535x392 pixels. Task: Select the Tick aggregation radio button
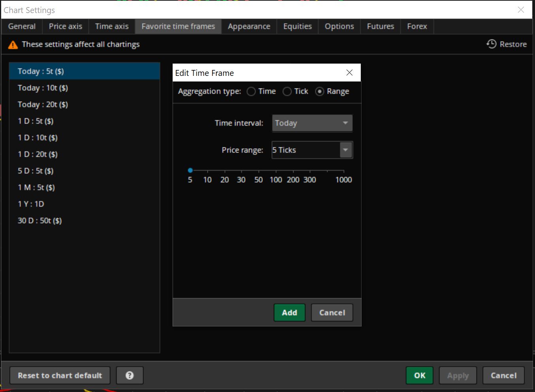(287, 91)
